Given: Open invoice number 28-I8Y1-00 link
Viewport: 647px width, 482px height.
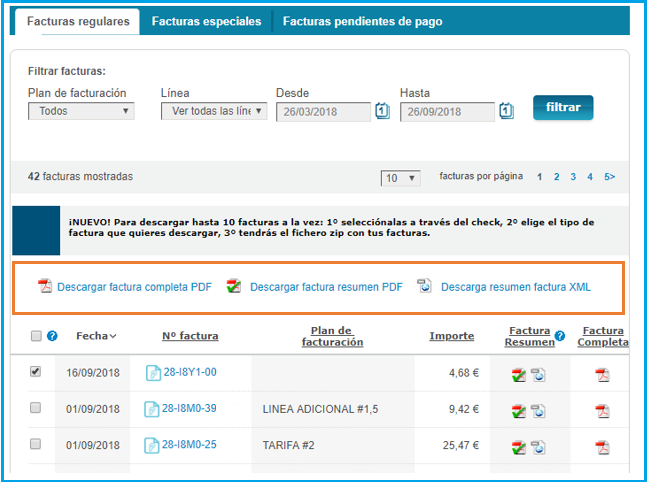Looking at the screenshot, I should coord(190,372).
